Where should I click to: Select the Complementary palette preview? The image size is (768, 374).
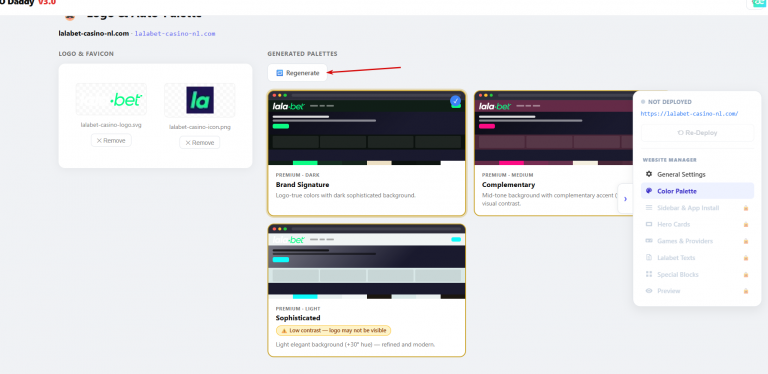click(553, 128)
